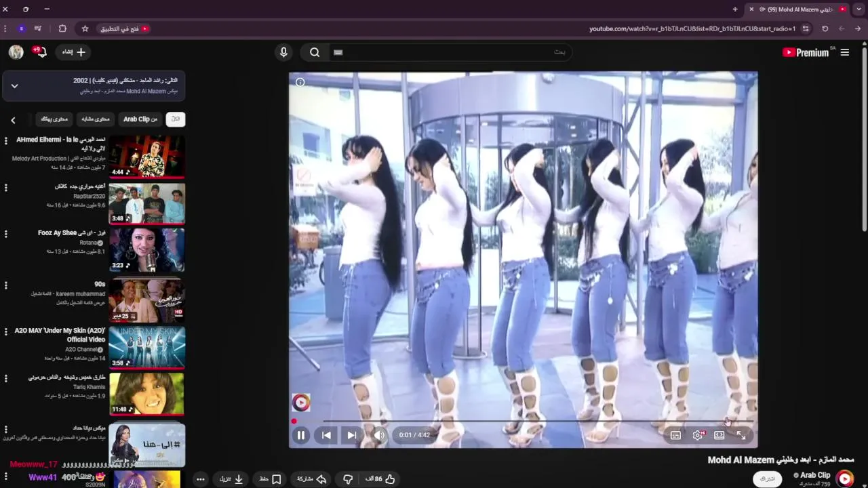Open the account profile avatar

coord(16,52)
